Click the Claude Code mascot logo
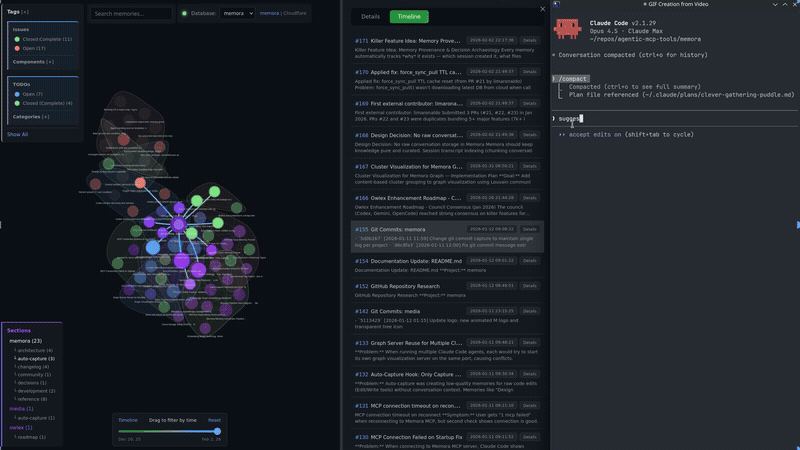Screen dimensions: 800x450 pyautogui.click(x=567, y=29)
